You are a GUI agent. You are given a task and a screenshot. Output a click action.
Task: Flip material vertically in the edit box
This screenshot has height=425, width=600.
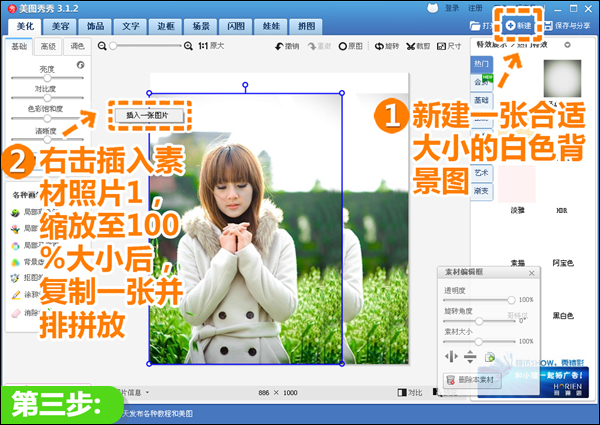(x=469, y=357)
